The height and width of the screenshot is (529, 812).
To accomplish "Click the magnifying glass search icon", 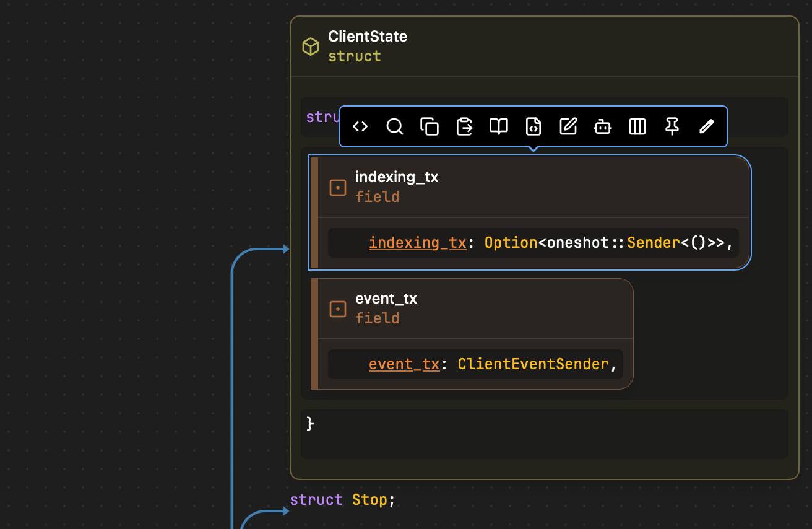I will coord(395,126).
